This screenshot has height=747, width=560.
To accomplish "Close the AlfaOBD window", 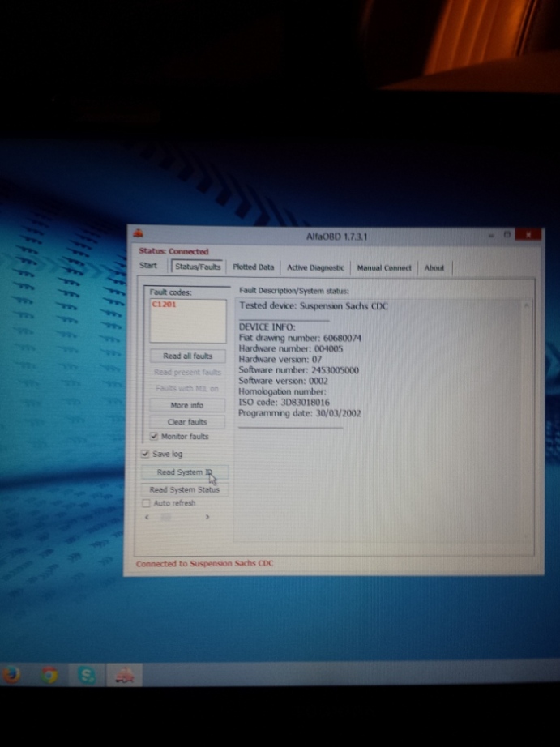I will pyautogui.click(x=528, y=234).
